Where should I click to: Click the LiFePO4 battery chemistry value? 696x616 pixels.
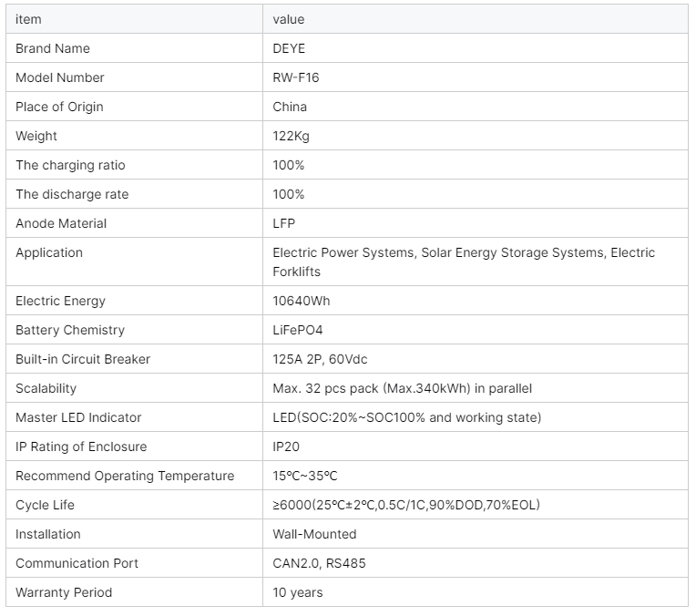298,330
